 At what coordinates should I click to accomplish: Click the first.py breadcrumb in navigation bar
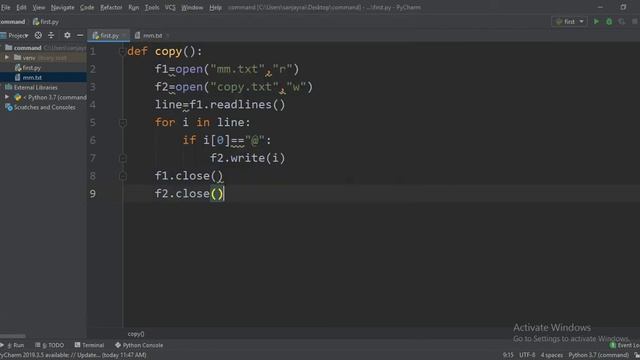click(x=45, y=22)
